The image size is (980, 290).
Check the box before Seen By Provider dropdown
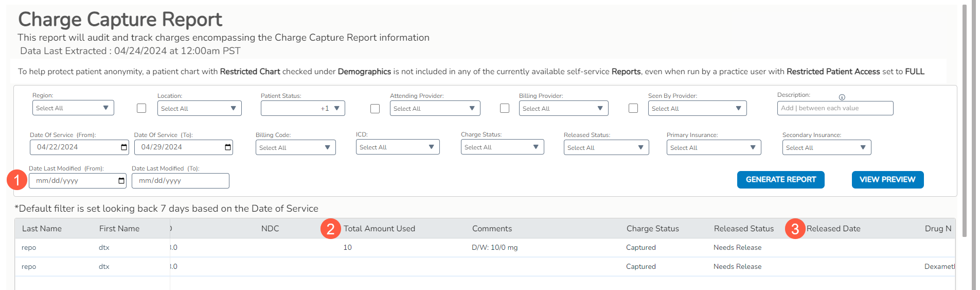[x=633, y=108]
